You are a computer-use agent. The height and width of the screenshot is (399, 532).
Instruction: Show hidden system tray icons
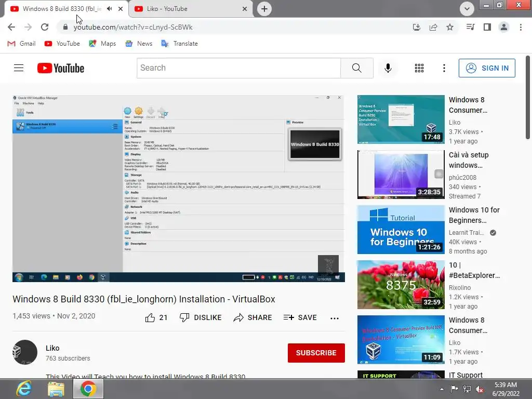442,389
